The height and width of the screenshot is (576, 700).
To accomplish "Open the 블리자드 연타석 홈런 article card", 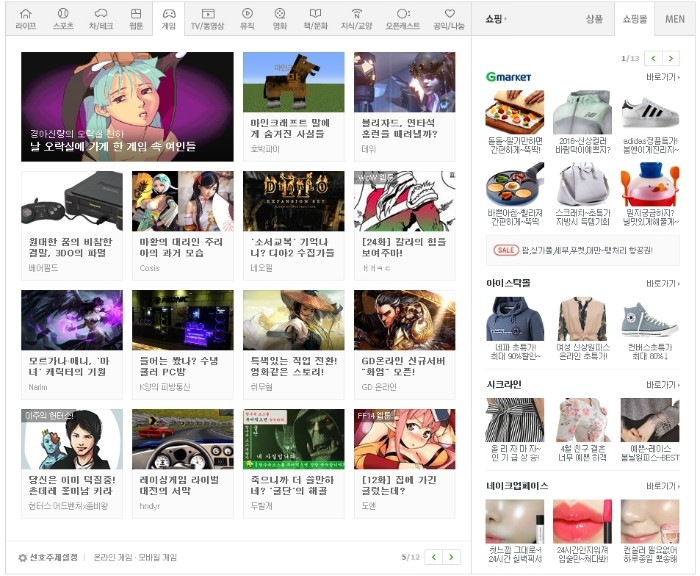I will [x=404, y=107].
